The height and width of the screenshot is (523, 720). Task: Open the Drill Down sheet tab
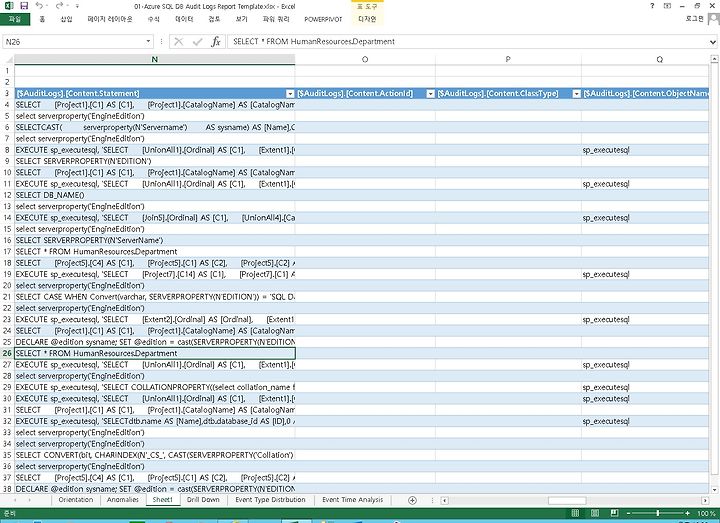pyautogui.click(x=203, y=500)
